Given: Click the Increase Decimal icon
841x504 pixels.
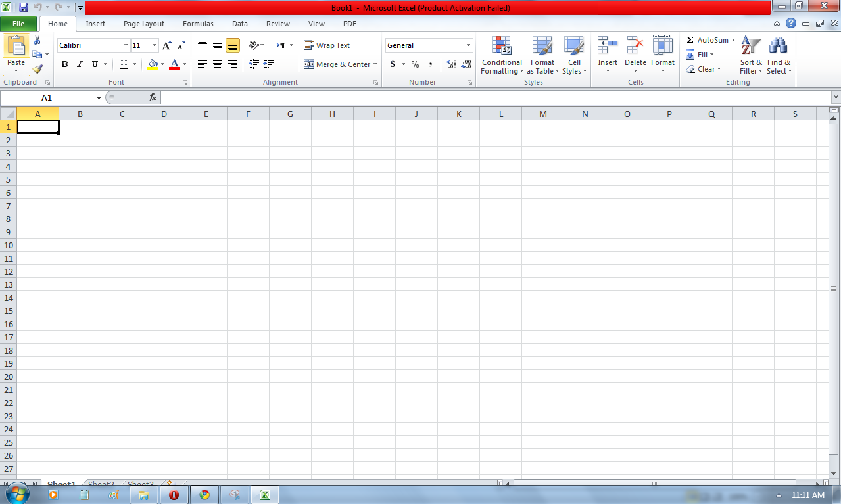Looking at the screenshot, I should [x=452, y=64].
